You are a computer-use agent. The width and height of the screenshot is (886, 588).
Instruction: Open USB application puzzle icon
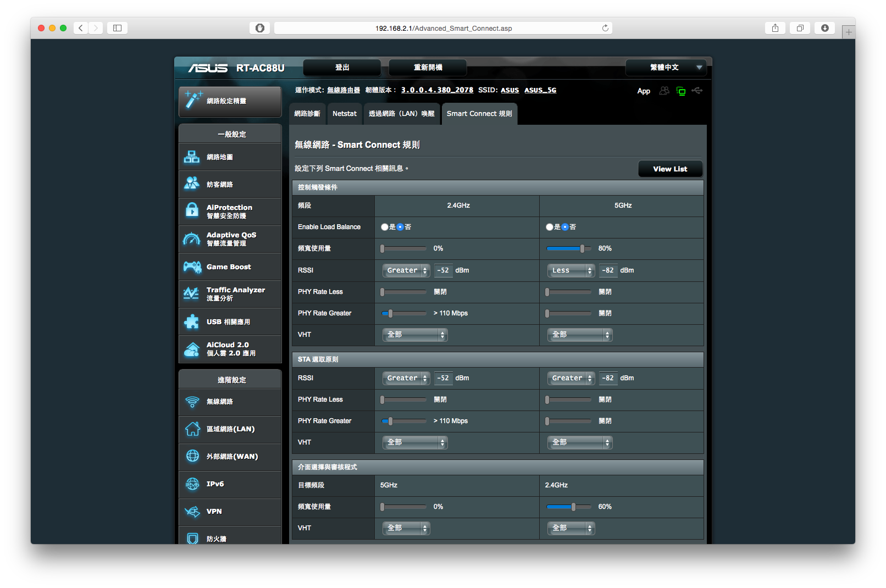point(192,321)
